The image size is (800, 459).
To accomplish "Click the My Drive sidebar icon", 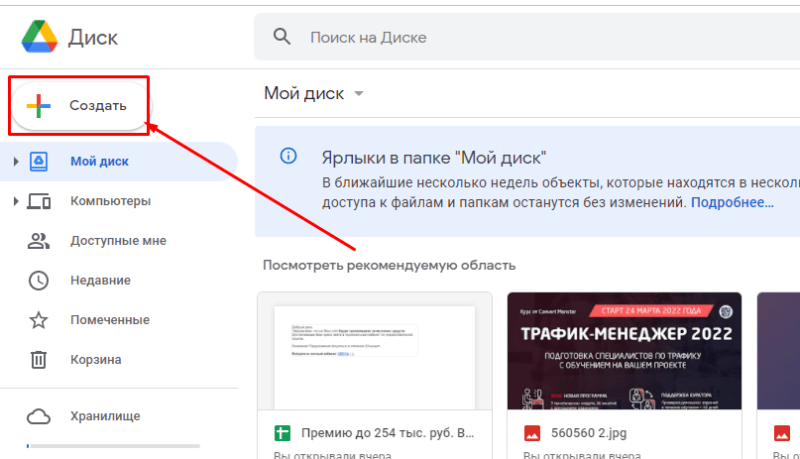I will point(39,162).
